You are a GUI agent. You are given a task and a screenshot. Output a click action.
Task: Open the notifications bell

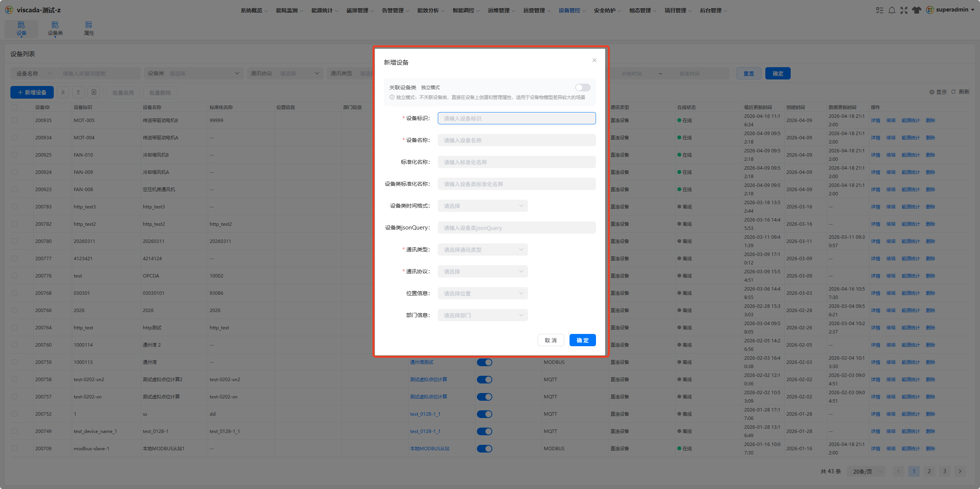tap(892, 10)
